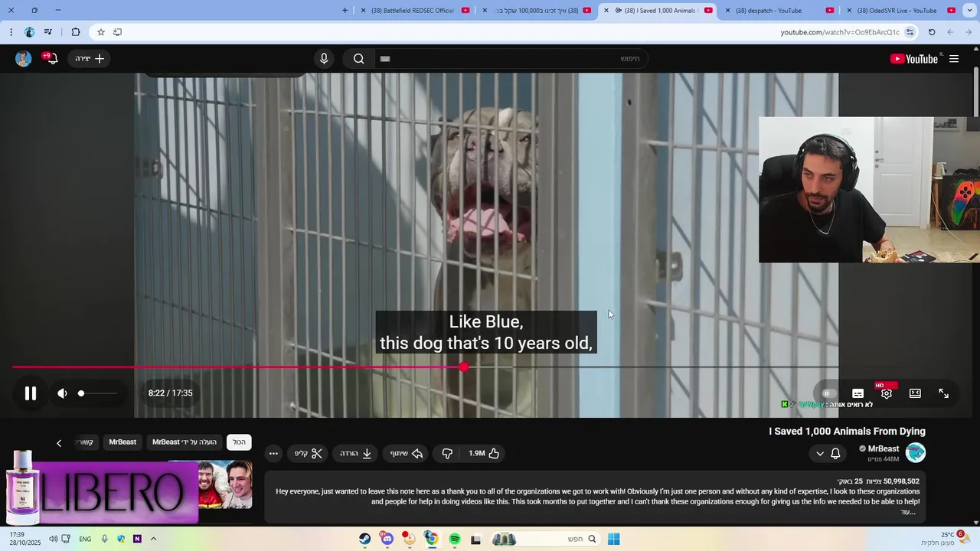Select the 'הועלה על ידי MrBeast' chip
This screenshot has width=980, height=551.
pos(185,442)
